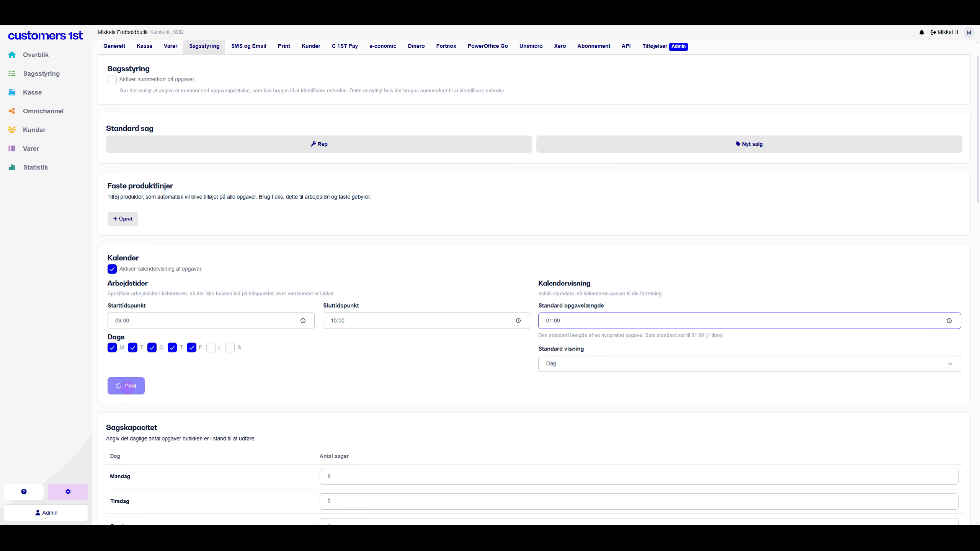Open clock icon in Standard opgavelængde

(x=949, y=321)
